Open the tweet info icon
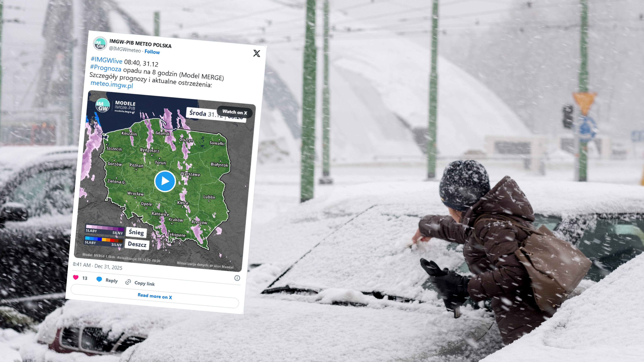Screen dimensions: 644x362 237,278
